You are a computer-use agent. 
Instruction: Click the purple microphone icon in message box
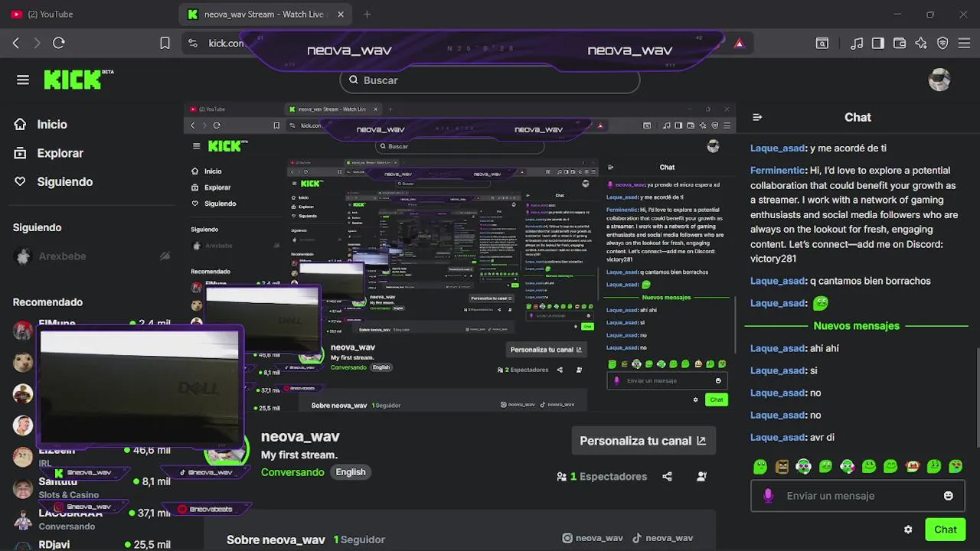(x=769, y=496)
